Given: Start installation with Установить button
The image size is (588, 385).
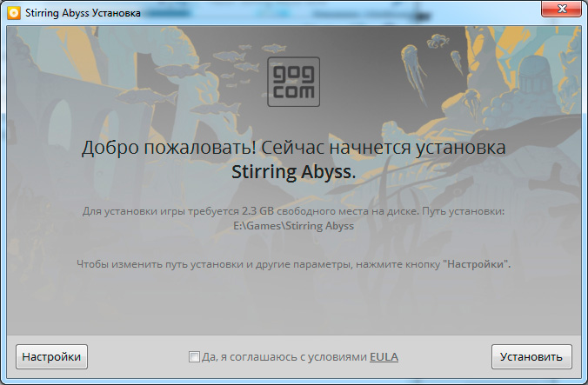Looking at the screenshot, I should (531, 356).
